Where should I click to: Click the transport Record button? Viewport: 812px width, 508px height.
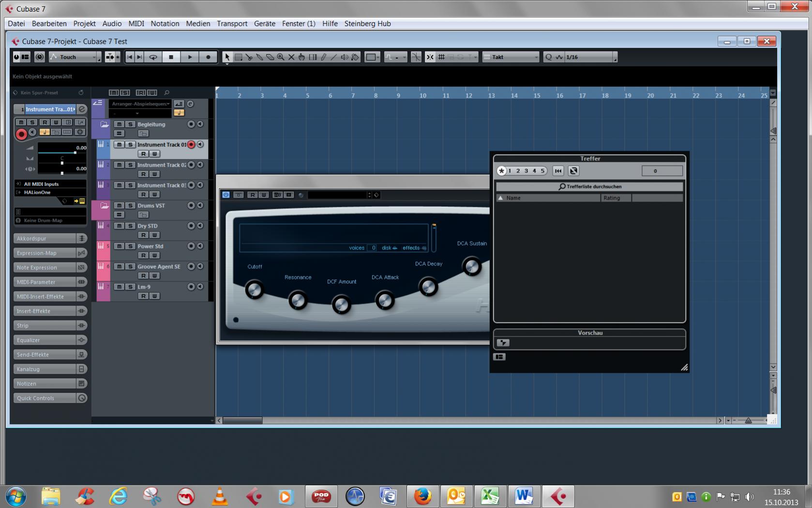(x=208, y=57)
